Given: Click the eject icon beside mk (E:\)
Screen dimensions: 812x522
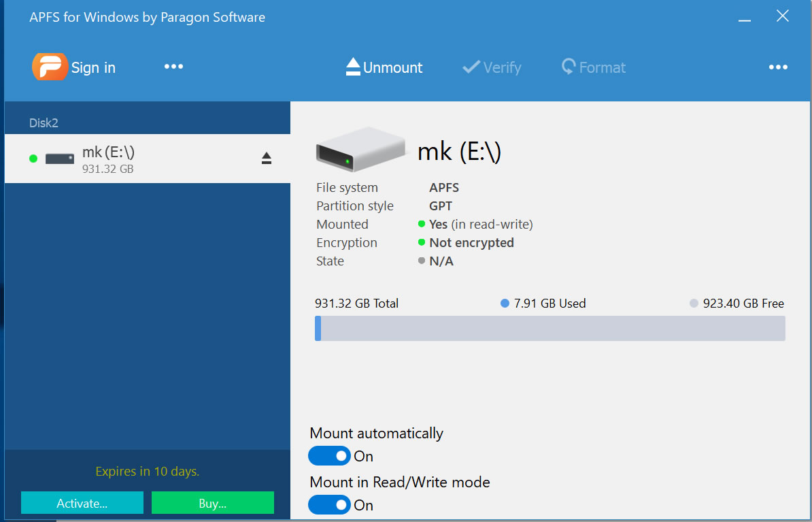Looking at the screenshot, I should 267,159.
